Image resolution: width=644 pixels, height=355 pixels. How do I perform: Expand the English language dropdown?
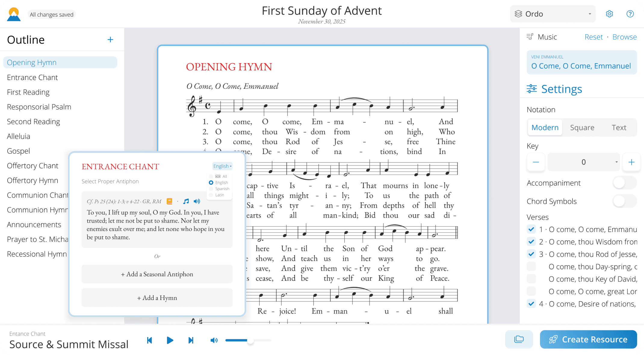(222, 166)
